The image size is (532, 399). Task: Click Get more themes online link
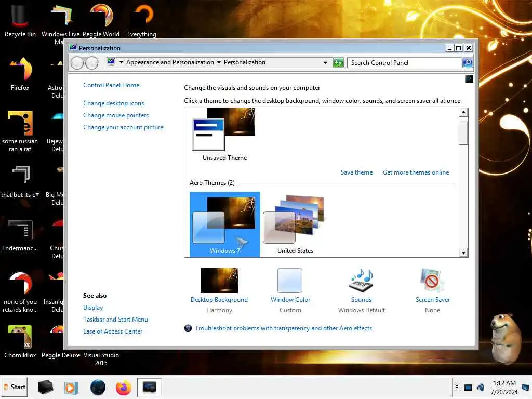416,172
